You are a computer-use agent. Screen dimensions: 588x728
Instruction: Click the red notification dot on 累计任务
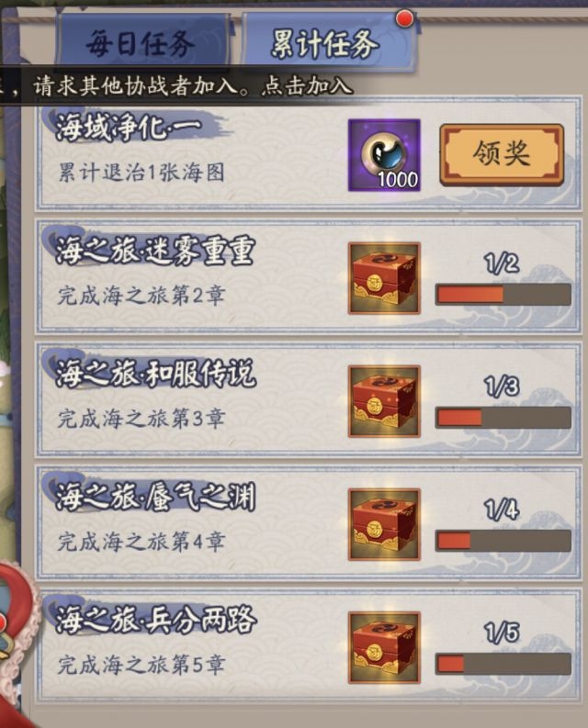click(x=405, y=18)
